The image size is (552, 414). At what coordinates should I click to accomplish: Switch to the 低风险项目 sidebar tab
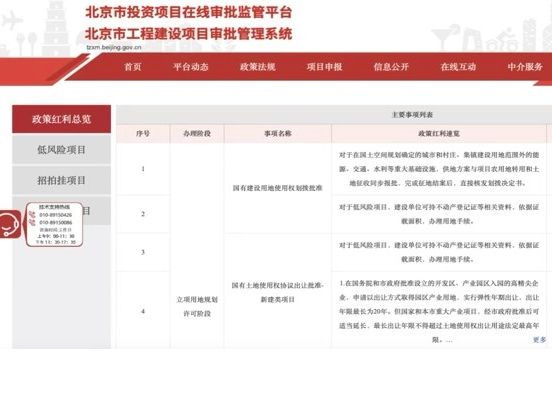tap(62, 150)
